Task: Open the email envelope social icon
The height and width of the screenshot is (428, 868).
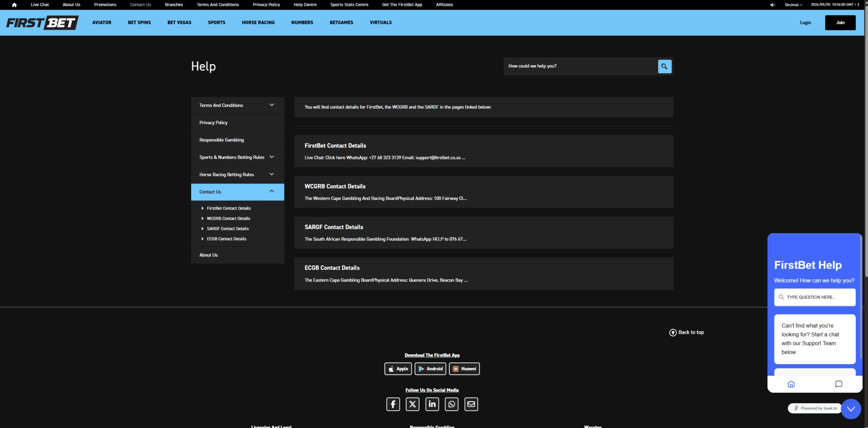Action: 471,404
